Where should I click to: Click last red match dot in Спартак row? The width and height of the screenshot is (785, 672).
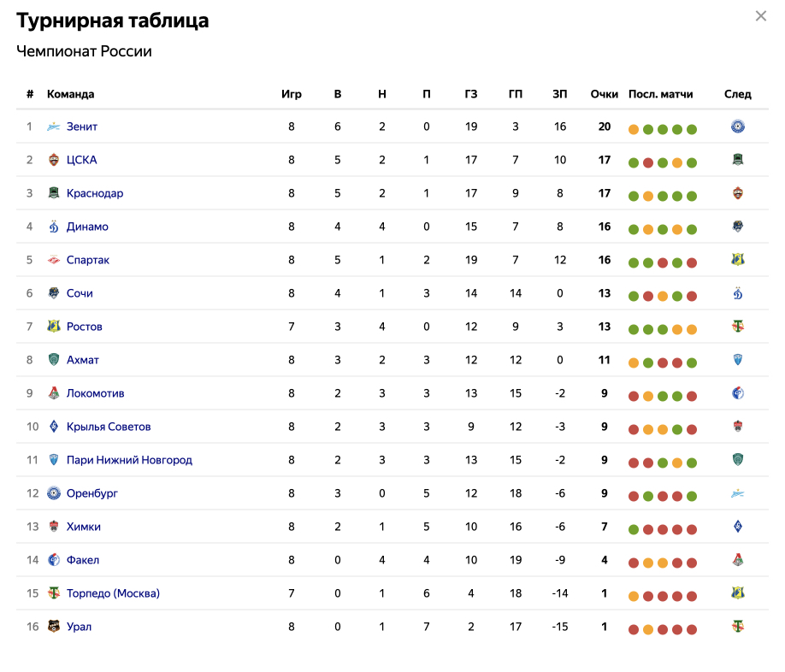[x=692, y=263]
